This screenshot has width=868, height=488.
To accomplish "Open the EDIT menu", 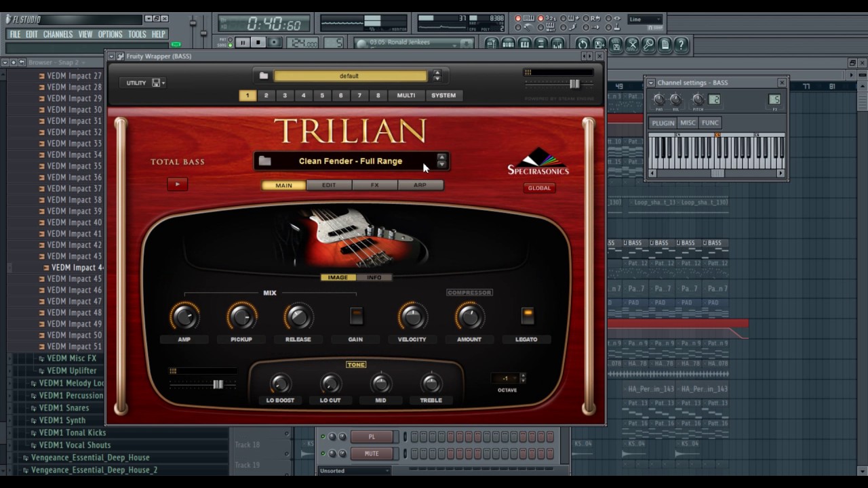I will pos(32,35).
